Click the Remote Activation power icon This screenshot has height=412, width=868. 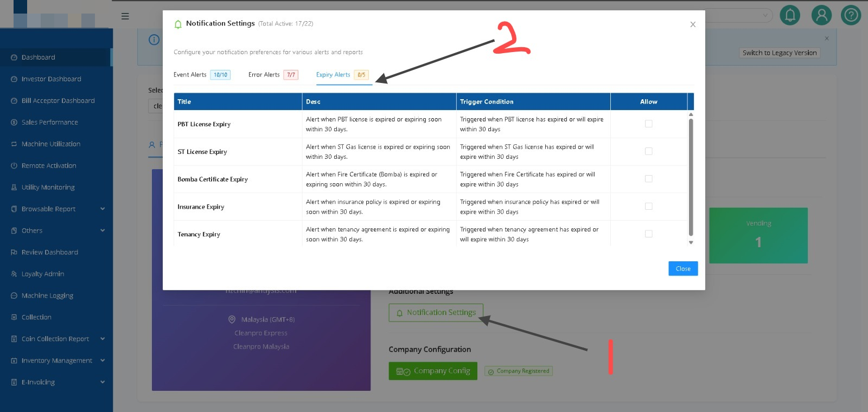click(14, 166)
